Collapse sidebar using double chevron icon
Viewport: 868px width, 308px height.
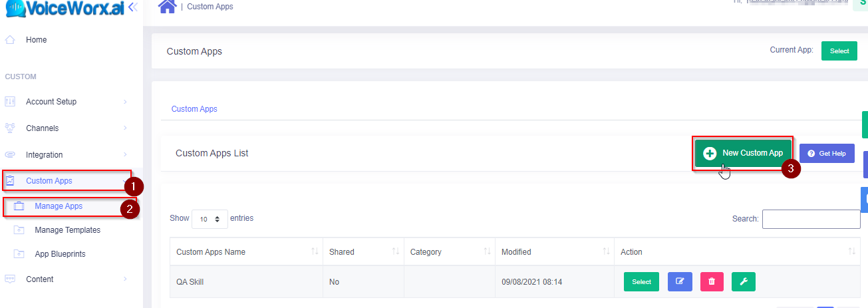click(132, 7)
